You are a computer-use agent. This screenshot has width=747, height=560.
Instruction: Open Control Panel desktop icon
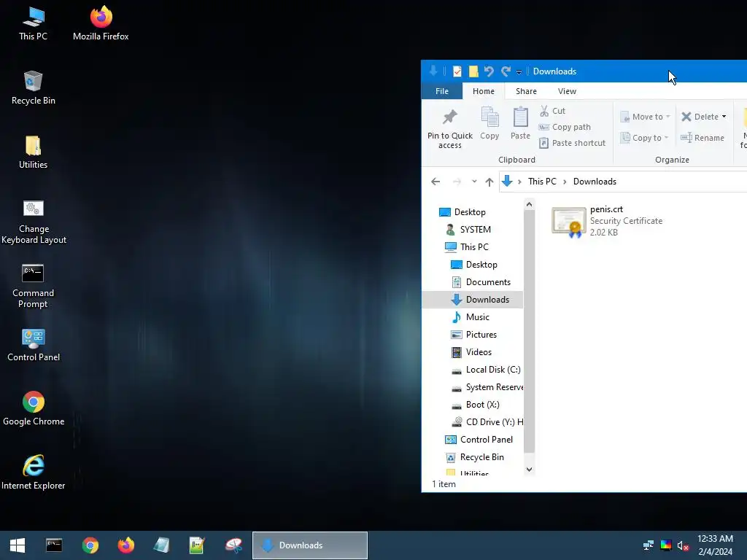34,345
